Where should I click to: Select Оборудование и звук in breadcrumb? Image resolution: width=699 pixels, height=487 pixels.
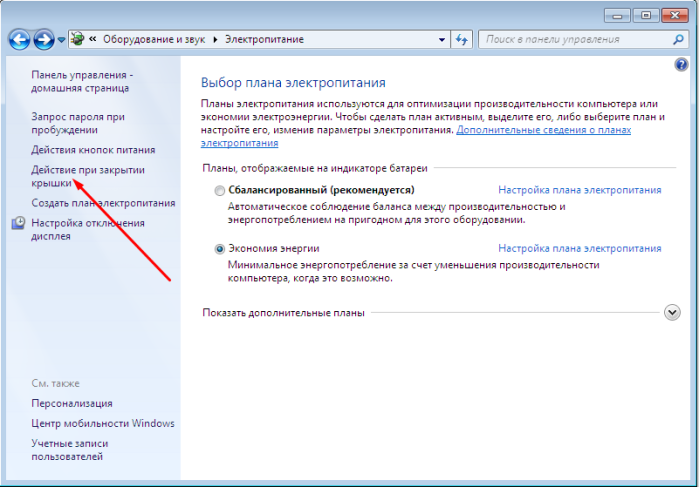pos(154,39)
